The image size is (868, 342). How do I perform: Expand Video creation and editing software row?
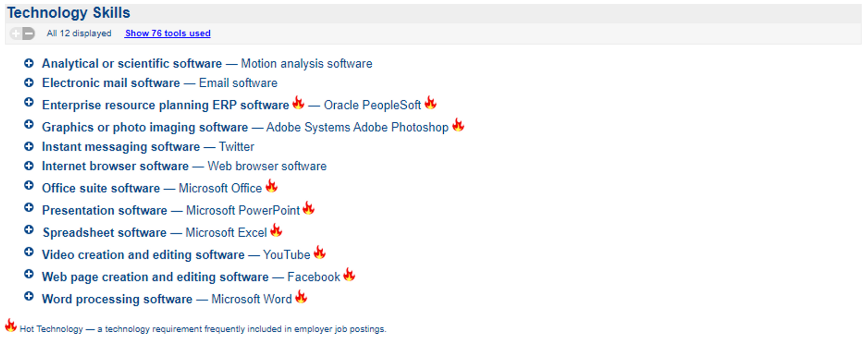tap(29, 252)
